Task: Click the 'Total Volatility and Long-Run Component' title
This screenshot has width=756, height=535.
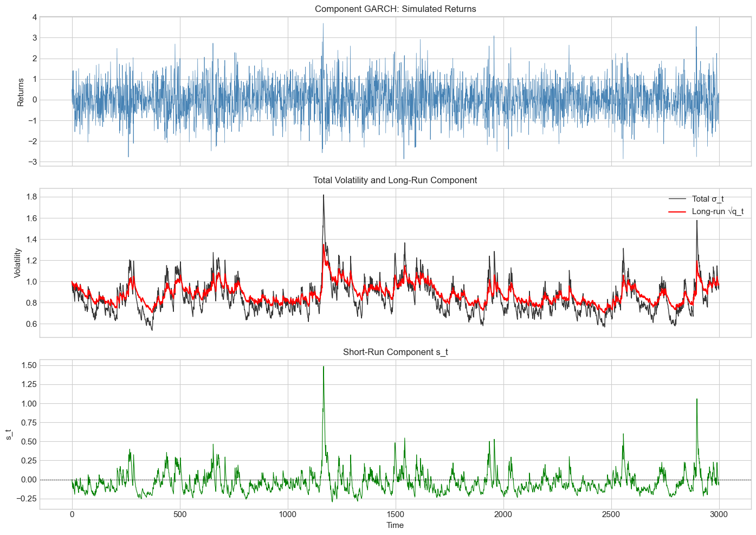Action: pyautogui.click(x=395, y=181)
